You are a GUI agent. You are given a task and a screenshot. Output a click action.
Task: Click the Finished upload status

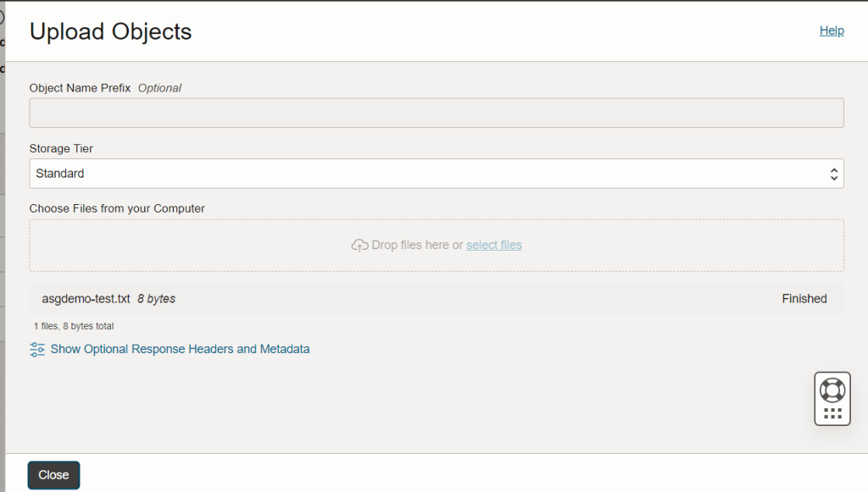pos(804,299)
